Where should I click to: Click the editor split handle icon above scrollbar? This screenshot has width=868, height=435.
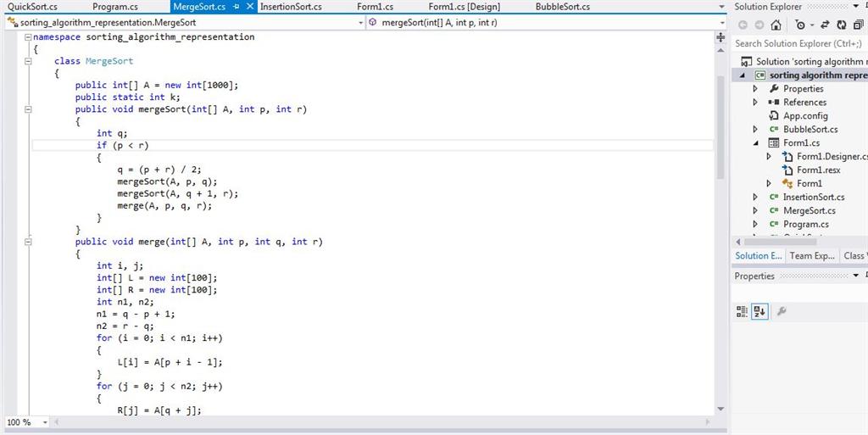pyautogui.click(x=721, y=37)
